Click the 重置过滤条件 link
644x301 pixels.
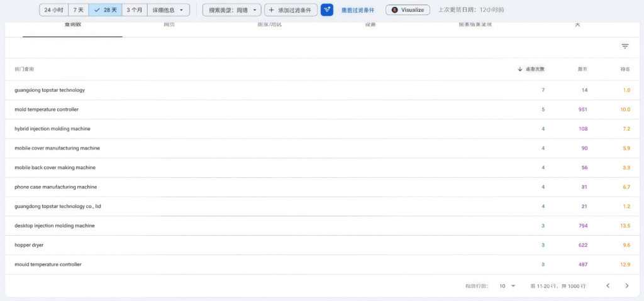(x=358, y=10)
